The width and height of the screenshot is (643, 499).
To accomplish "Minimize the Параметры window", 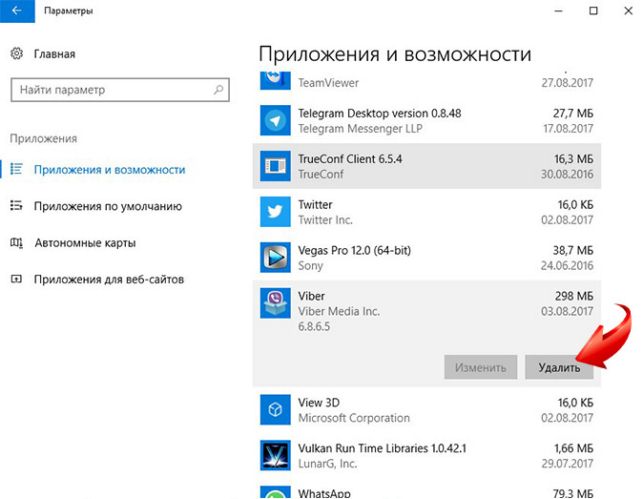I will [x=559, y=11].
